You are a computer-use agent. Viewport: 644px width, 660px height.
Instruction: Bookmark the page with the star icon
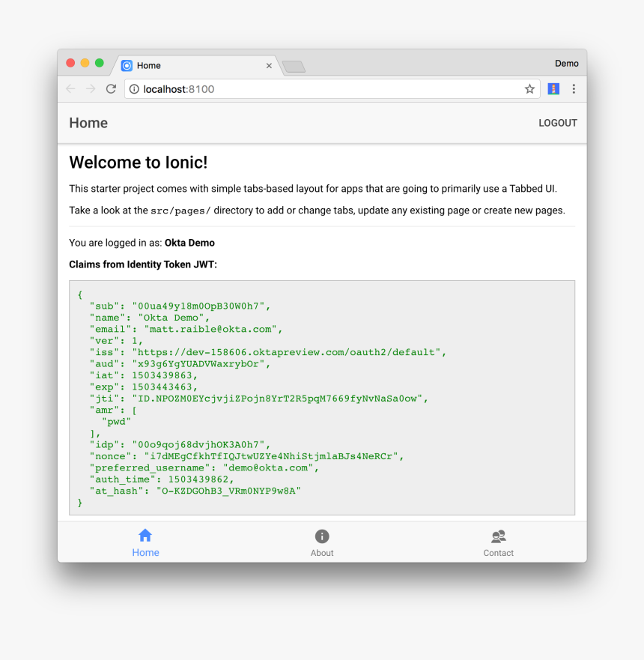[529, 89]
